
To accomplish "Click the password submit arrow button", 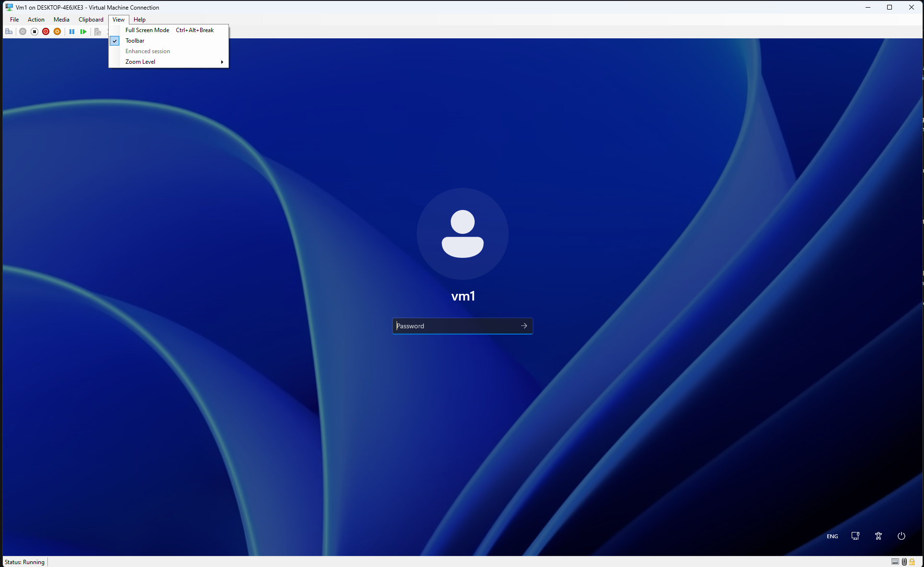I will tap(524, 326).
